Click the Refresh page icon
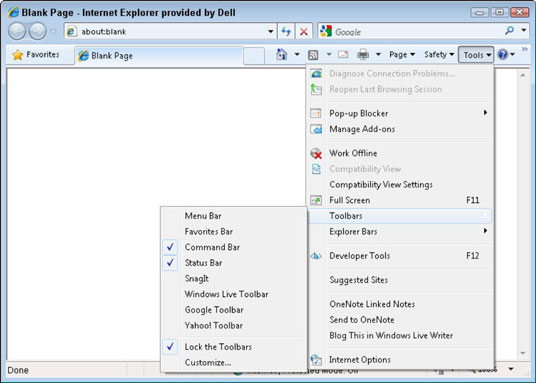536x383 pixels. 286,32
